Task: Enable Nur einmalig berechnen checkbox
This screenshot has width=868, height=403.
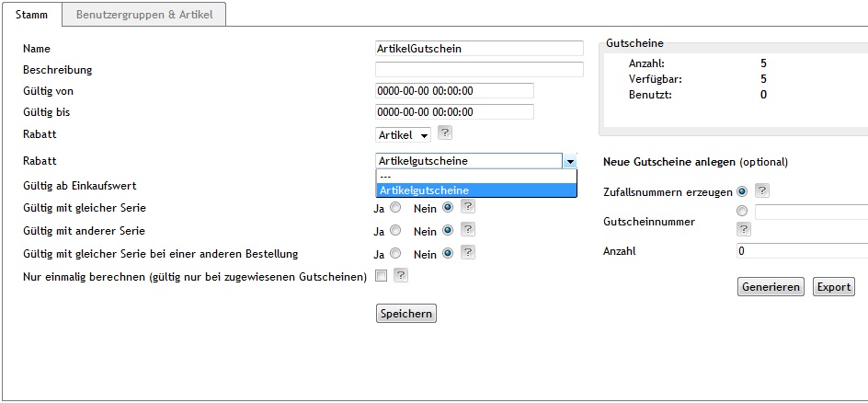Action: click(381, 276)
